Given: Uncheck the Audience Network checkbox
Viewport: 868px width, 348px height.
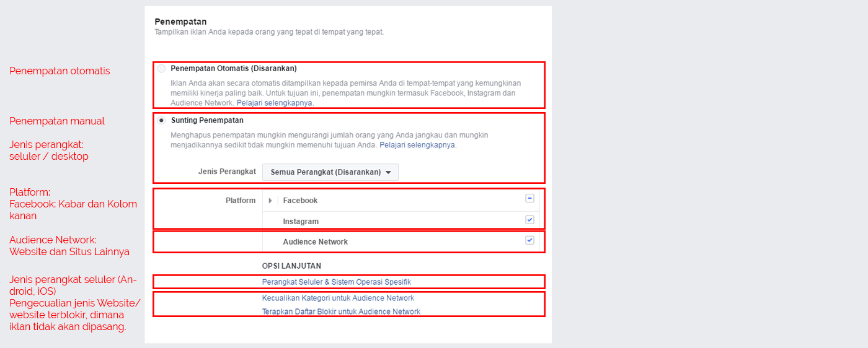Looking at the screenshot, I should (529, 240).
